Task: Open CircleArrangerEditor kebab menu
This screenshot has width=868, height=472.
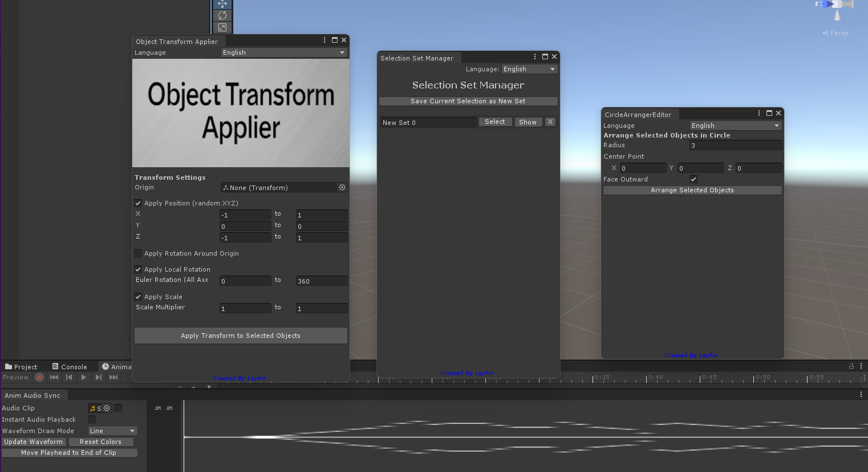Action: coord(759,113)
